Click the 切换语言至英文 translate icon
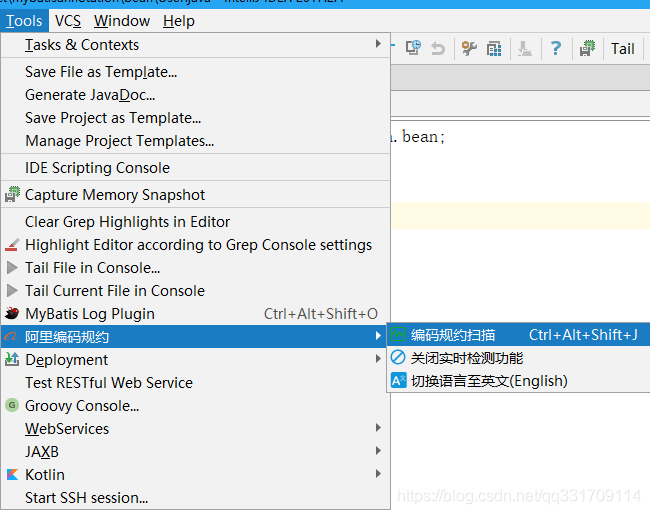 tap(398, 380)
